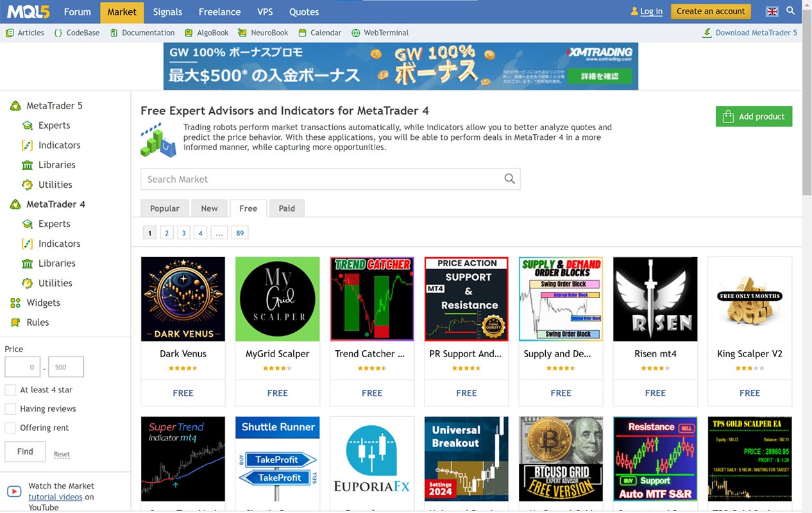Viewport: 812px width, 513px height.
Task: Check the Having reviews option
Action: [x=10, y=409]
